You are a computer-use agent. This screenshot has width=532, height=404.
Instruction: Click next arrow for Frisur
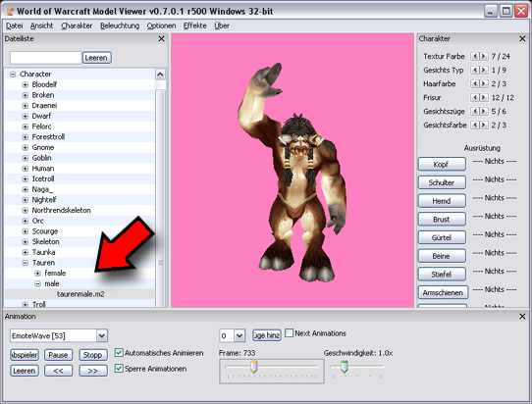point(484,98)
